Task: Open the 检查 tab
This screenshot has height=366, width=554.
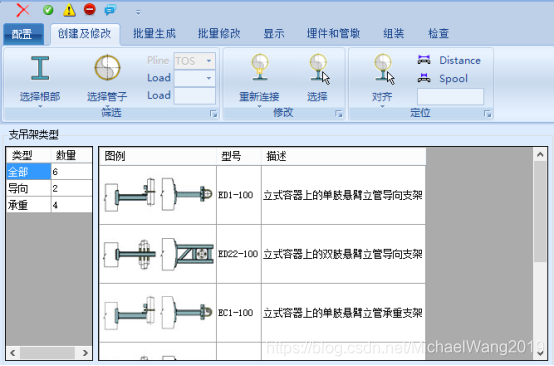Action: pyautogui.click(x=438, y=34)
